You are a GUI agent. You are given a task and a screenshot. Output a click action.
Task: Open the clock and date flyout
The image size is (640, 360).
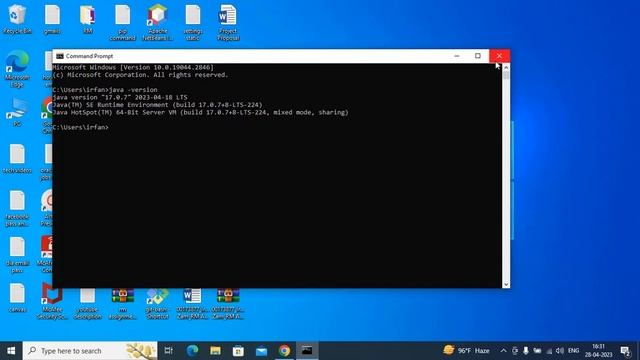click(598, 351)
